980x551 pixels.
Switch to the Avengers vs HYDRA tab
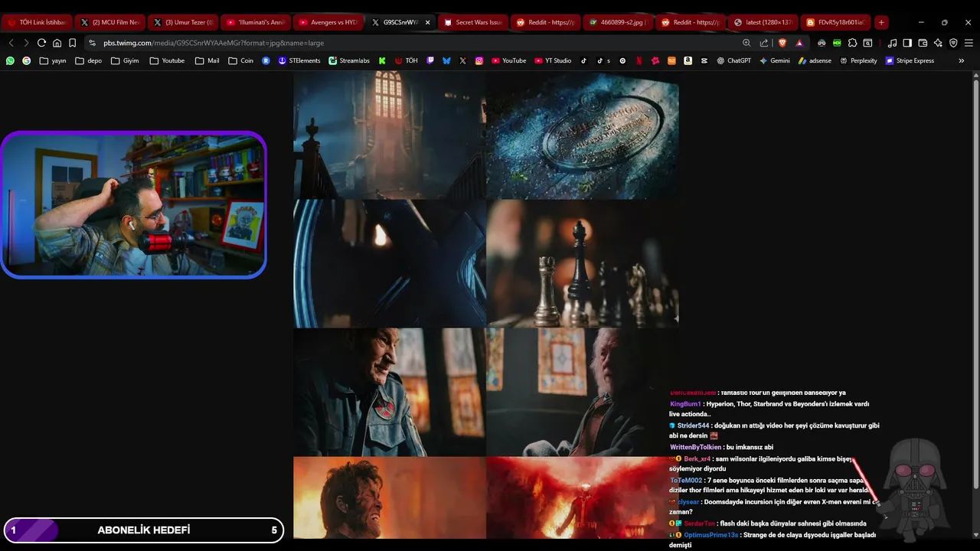(328, 22)
